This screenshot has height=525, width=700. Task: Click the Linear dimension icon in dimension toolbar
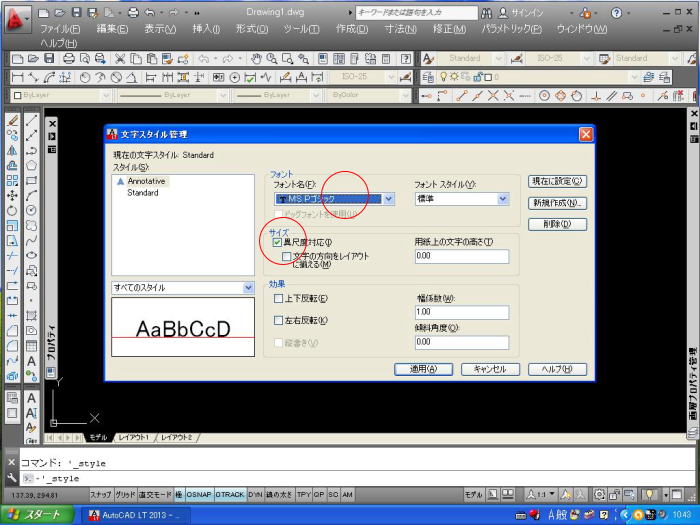pos(17,78)
